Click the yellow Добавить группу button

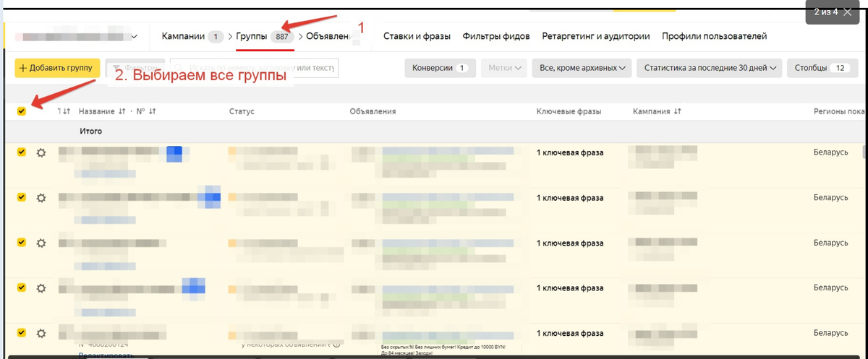coord(57,68)
